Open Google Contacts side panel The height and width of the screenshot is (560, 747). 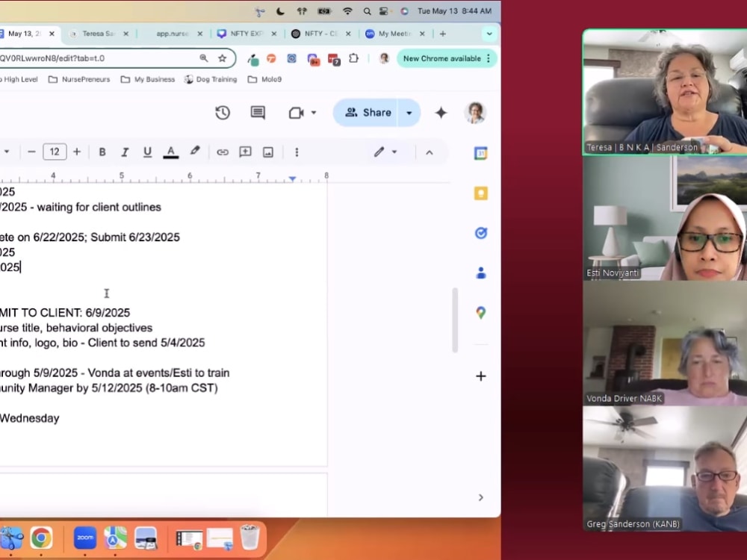click(480, 273)
